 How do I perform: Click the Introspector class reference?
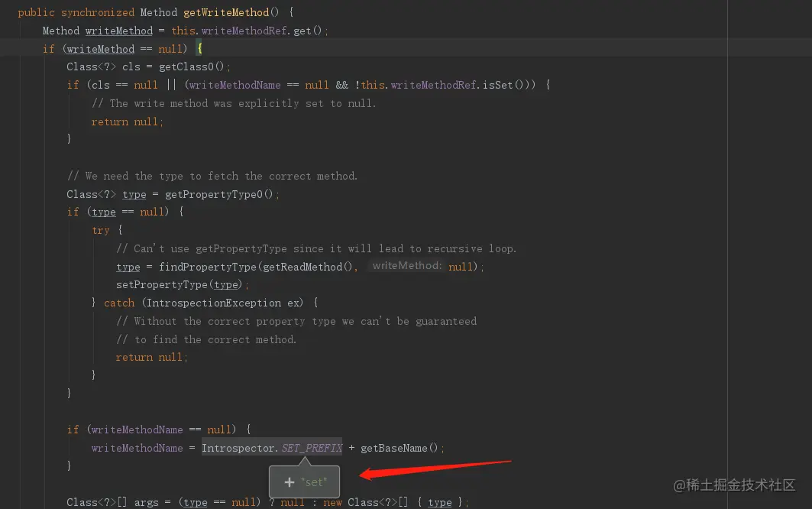tap(238, 448)
